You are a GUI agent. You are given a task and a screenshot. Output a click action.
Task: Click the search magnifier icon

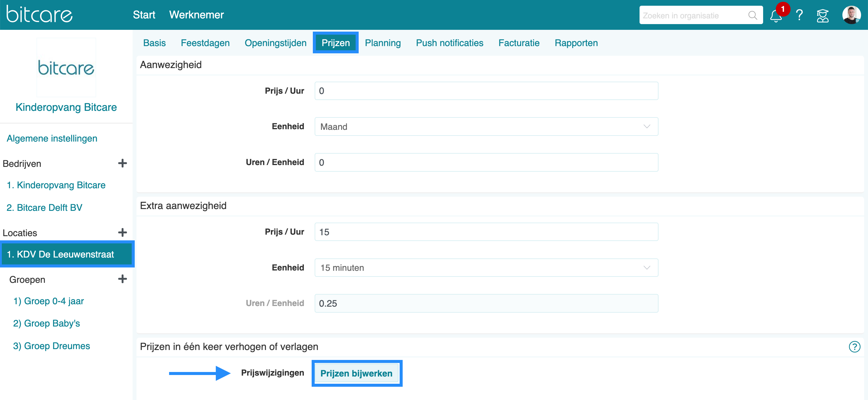(x=753, y=15)
